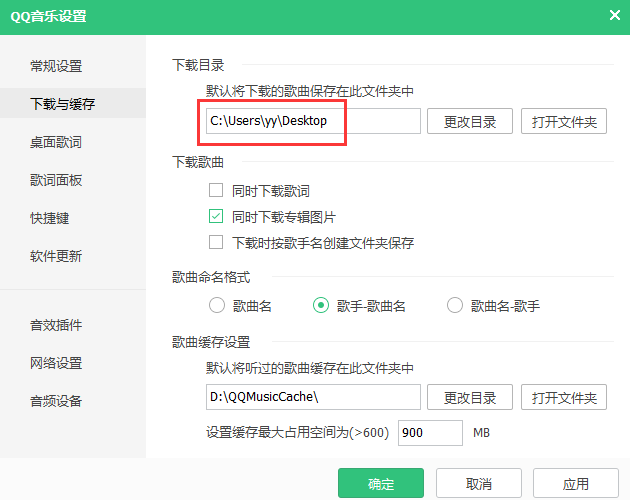Image resolution: width=630 pixels, height=500 pixels.
Task: Click the download path field C:\Users\yy\Desktop
Action: tap(310, 122)
